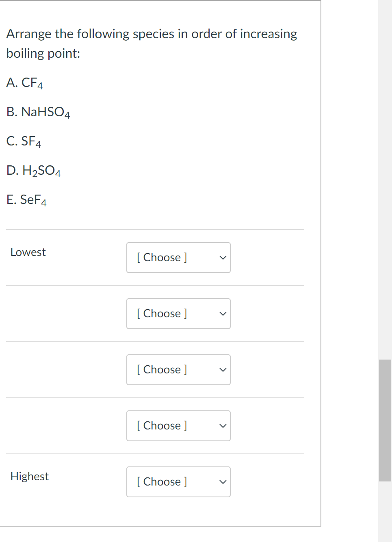Open the fourth [Choose] dropdown
Viewport: 392px width, 542px height.
(x=178, y=426)
